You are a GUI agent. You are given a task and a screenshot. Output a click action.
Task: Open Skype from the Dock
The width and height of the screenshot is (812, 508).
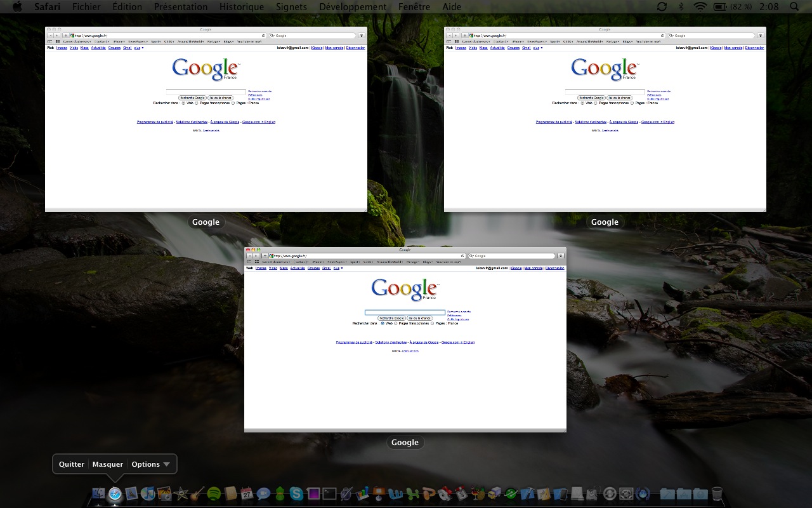pyautogui.click(x=296, y=493)
